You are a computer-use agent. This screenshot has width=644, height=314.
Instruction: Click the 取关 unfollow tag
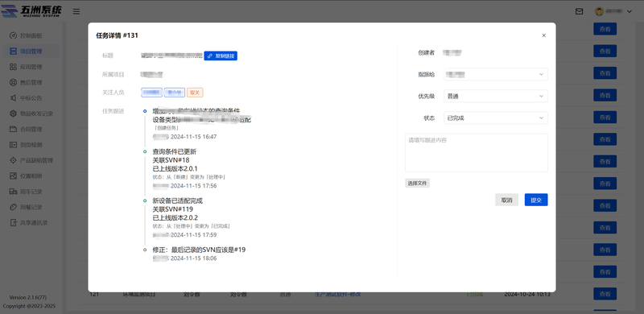click(195, 93)
